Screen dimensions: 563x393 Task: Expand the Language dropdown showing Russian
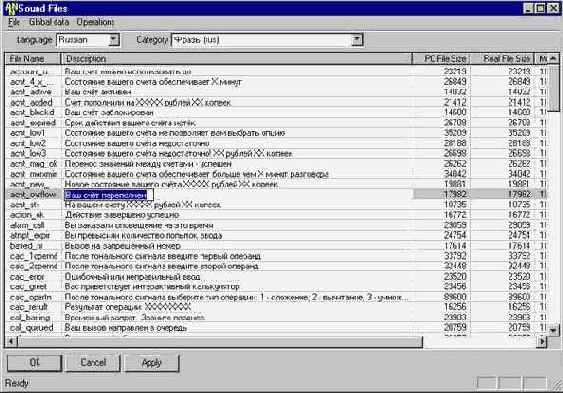point(114,40)
